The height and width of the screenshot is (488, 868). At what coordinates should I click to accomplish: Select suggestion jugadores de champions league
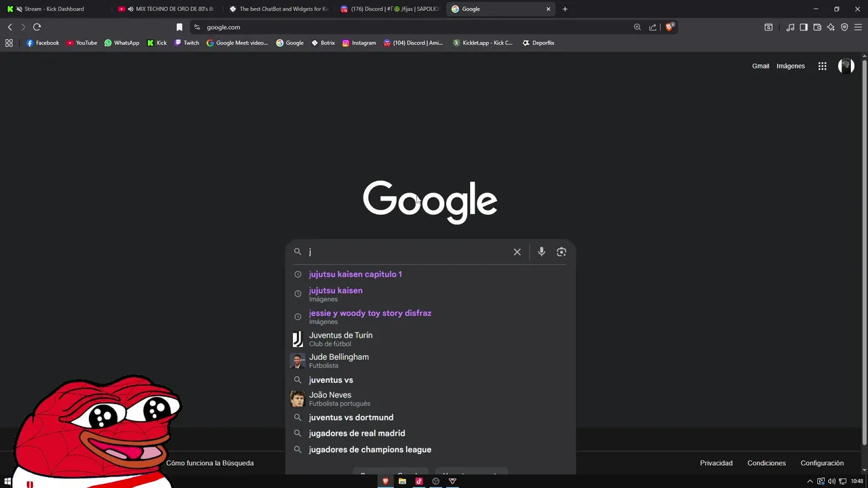(x=430, y=449)
